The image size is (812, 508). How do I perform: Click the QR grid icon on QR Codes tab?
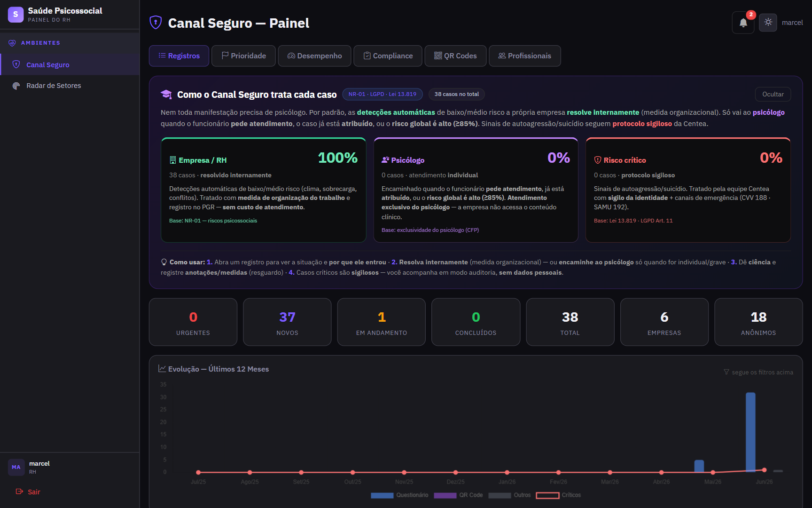point(438,56)
